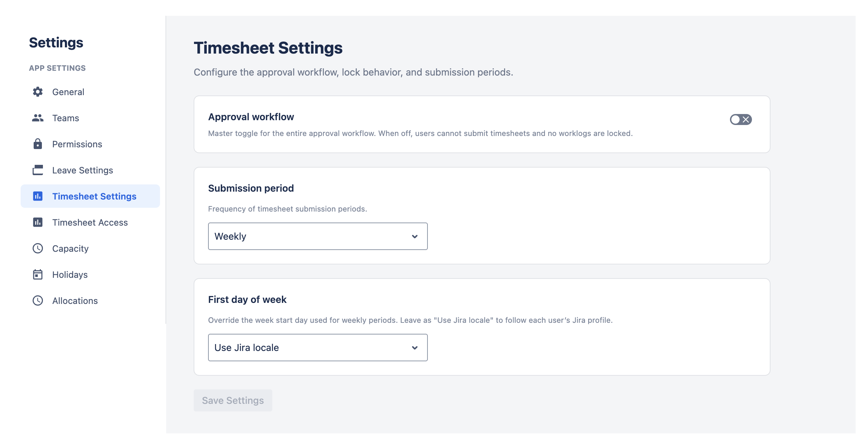Click the Permissions lock icon

pos(38,144)
